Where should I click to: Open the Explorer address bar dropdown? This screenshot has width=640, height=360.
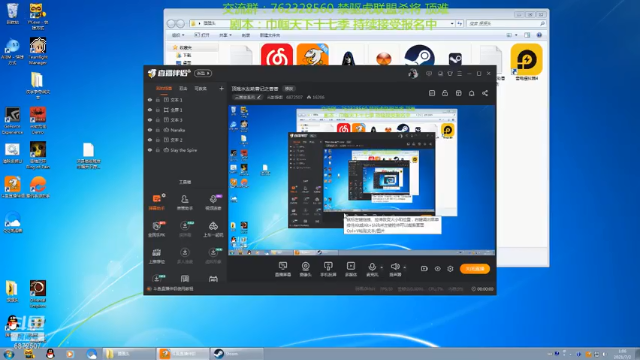pos(452,24)
